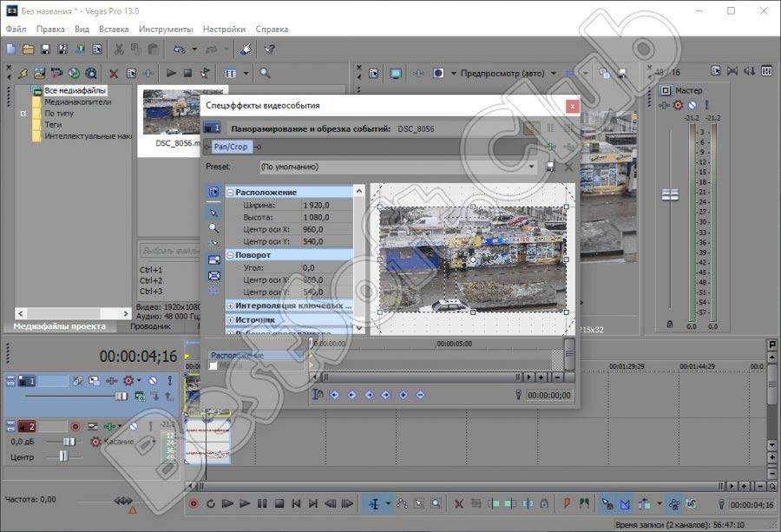Open the Preset dropdown list
The height and width of the screenshot is (532, 781).
532,167
